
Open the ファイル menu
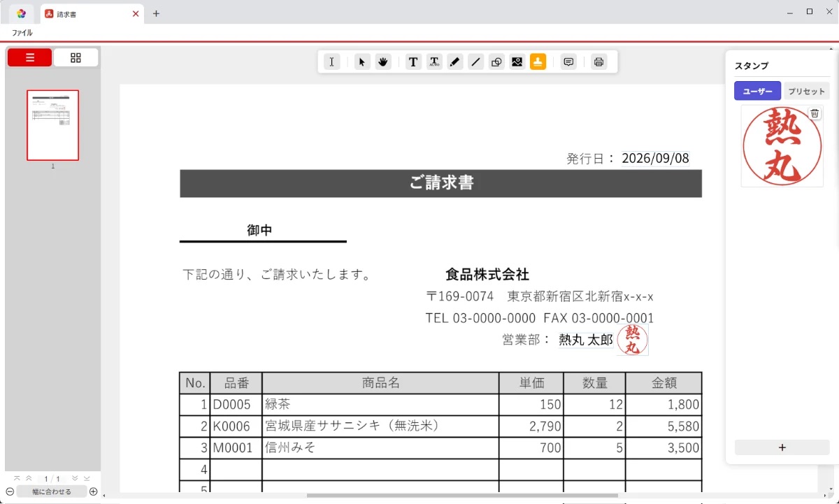[x=22, y=33]
